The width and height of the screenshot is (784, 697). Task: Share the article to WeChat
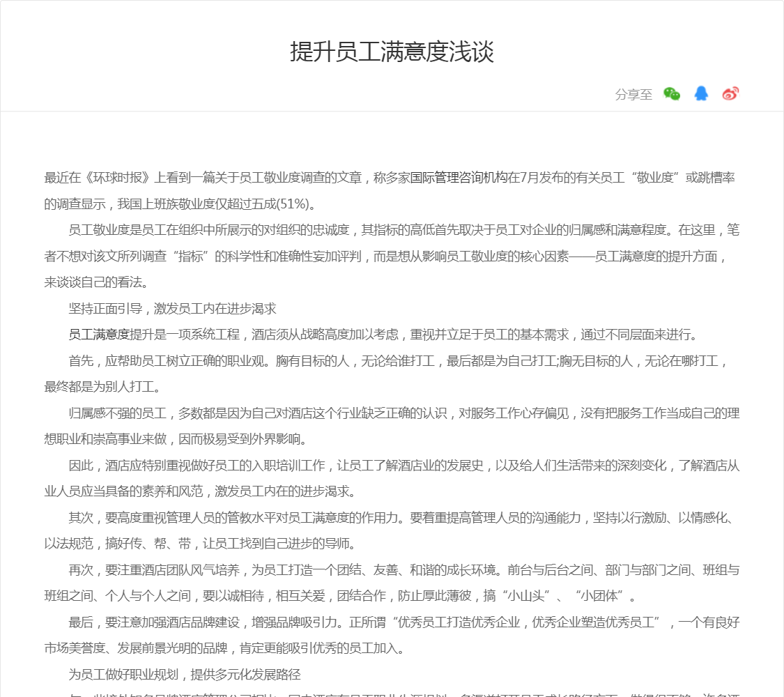click(672, 94)
